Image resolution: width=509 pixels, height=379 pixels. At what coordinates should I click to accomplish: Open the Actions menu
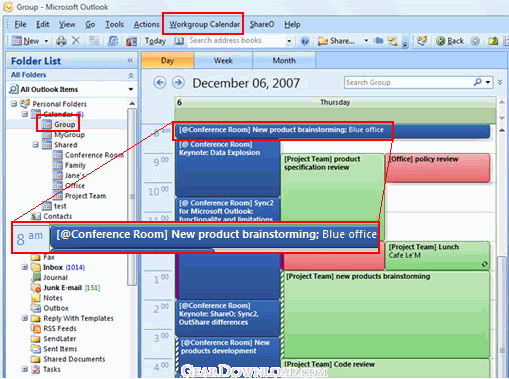146,24
